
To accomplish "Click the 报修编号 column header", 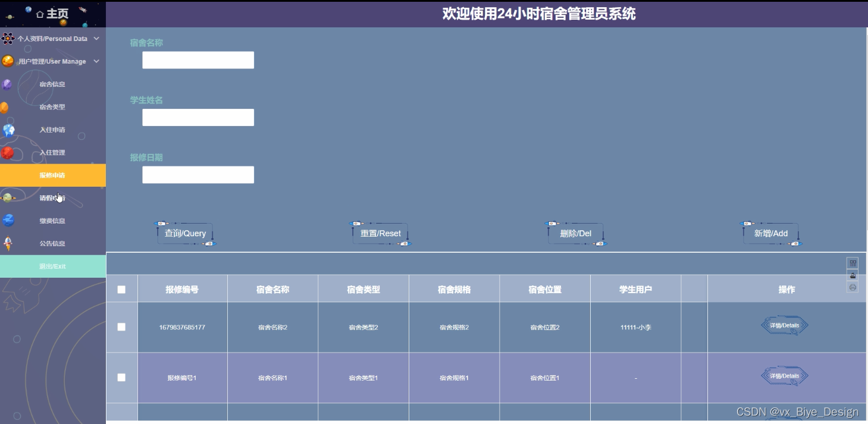I will (x=182, y=290).
